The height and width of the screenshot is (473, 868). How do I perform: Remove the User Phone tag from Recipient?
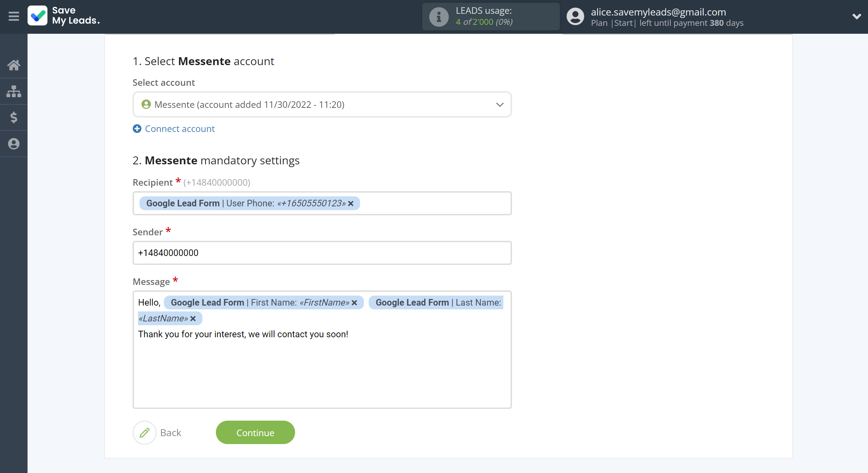pos(351,204)
